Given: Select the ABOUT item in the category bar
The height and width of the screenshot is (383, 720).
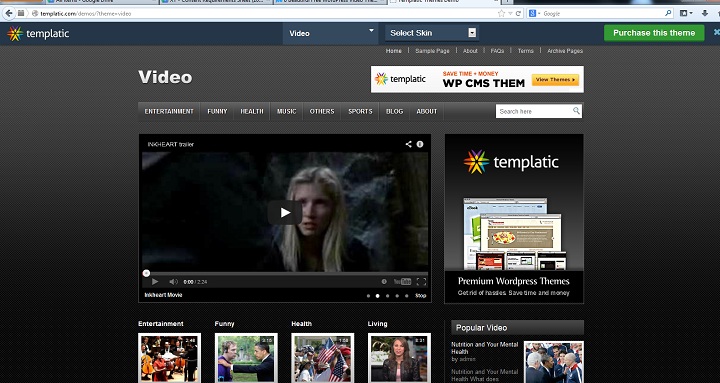Looking at the screenshot, I should pos(427,112).
